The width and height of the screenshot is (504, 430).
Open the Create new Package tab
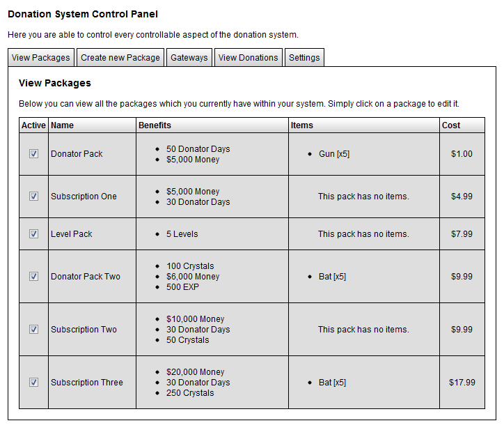click(120, 58)
